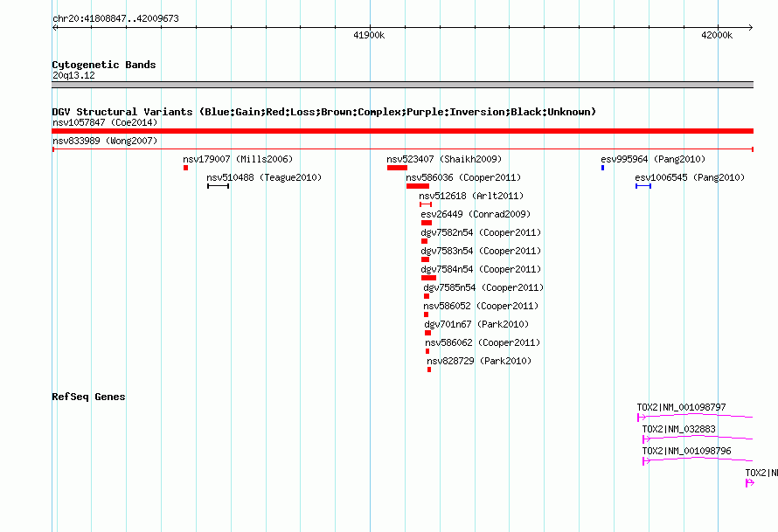The image size is (778, 532).
Task: Click the 41900k ruler label
Action: (369, 35)
